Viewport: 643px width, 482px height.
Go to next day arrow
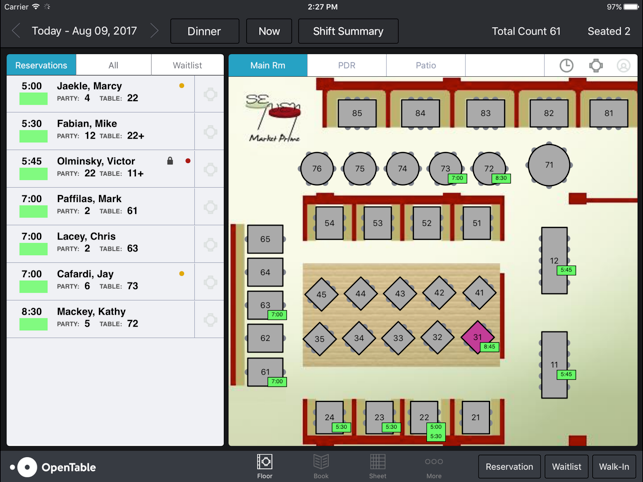click(154, 31)
